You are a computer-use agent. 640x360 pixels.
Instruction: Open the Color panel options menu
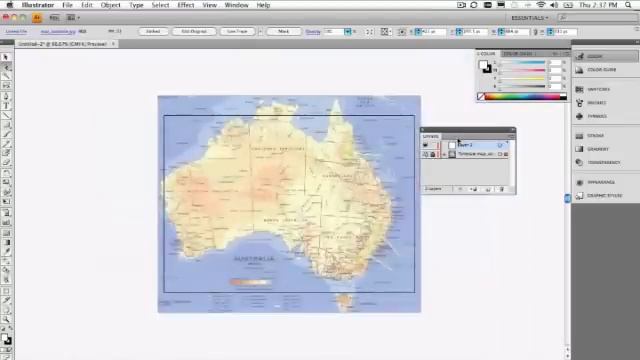565,53
